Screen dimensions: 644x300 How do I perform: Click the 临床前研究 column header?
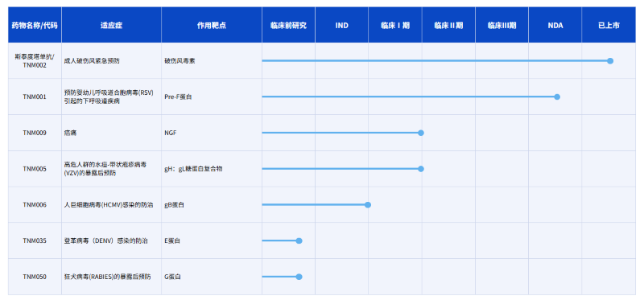[288, 25]
